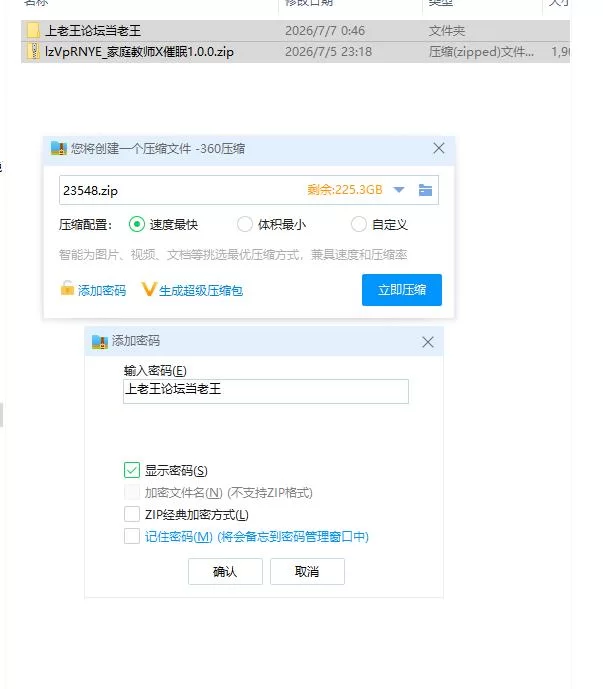Image resolution: width=603 pixels, height=689 pixels.
Task: Open the 生成超级压缩包 link
Action: [201, 290]
